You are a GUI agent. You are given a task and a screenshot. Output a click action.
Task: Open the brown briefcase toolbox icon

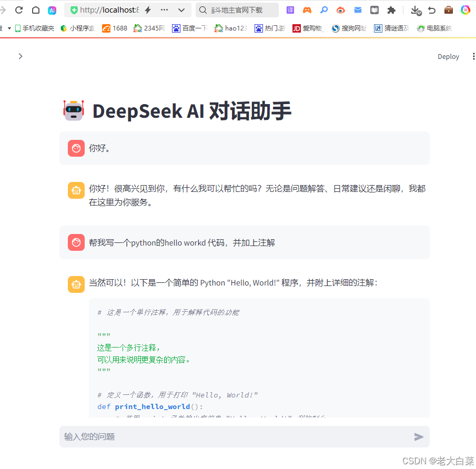(x=448, y=10)
